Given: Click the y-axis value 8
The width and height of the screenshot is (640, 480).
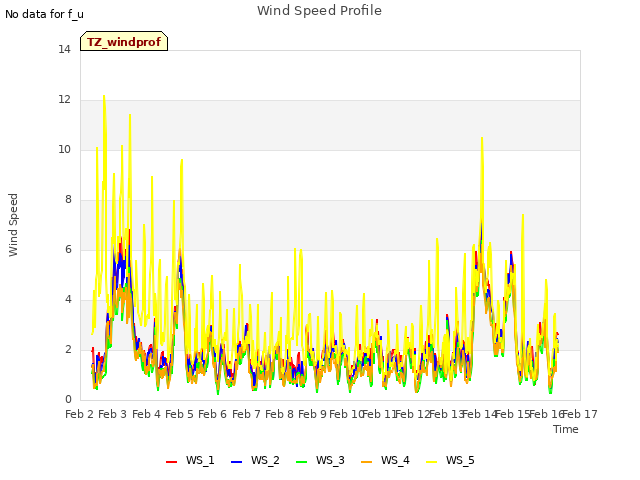Looking at the screenshot, I should [68, 200].
